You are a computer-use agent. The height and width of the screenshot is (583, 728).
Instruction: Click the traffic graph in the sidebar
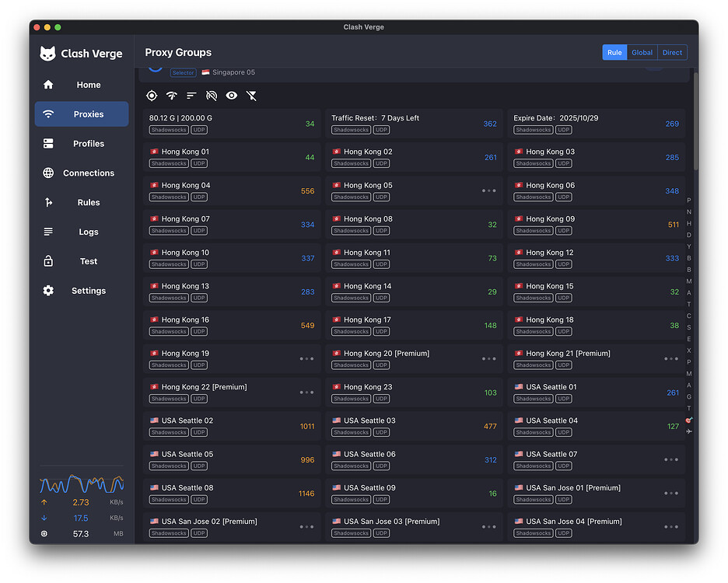pyautogui.click(x=82, y=484)
